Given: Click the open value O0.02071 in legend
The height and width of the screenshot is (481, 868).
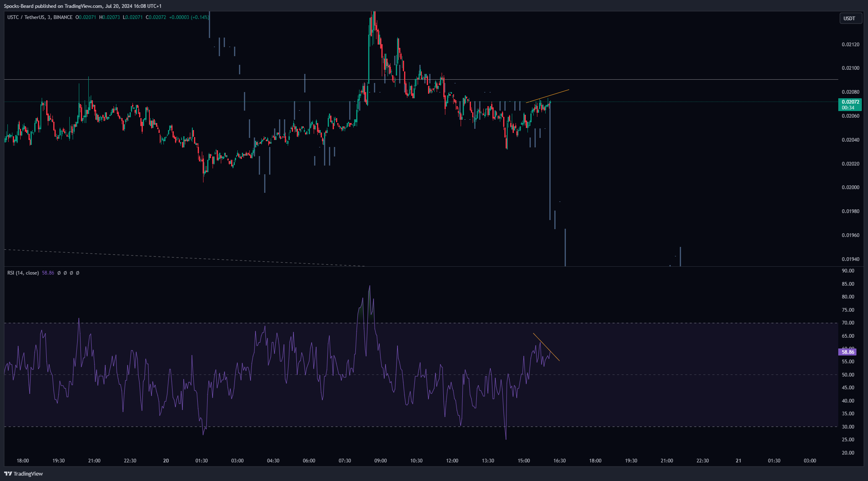Looking at the screenshot, I should [86, 17].
